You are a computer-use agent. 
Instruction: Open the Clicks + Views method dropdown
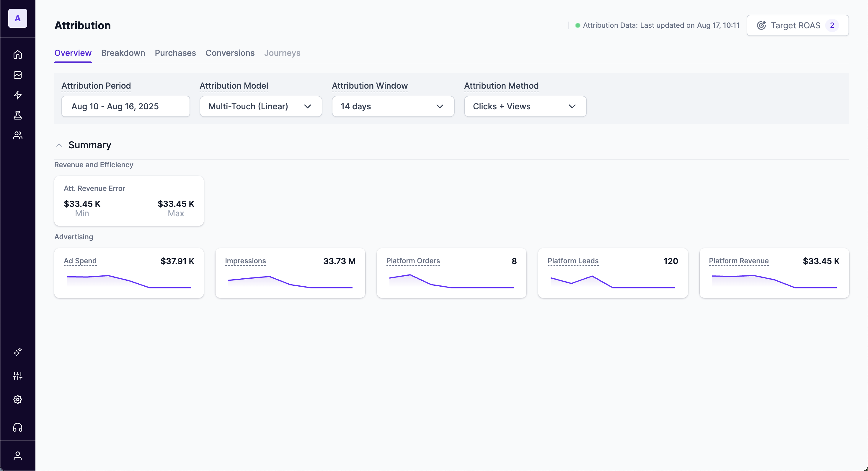(x=525, y=107)
